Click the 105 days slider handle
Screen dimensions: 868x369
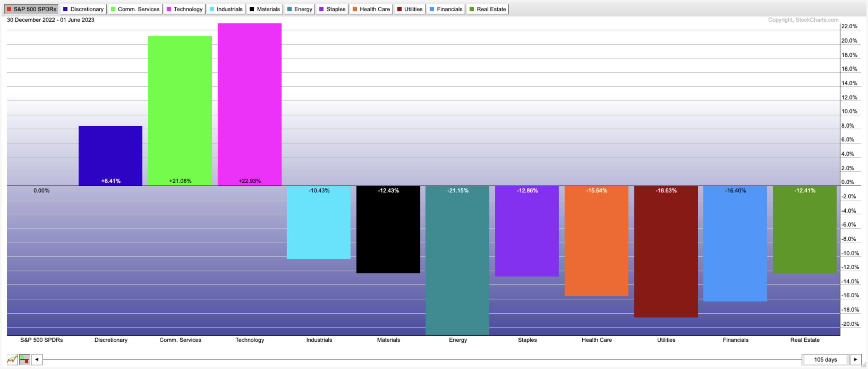pyautogui.click(x=825, y=359)
